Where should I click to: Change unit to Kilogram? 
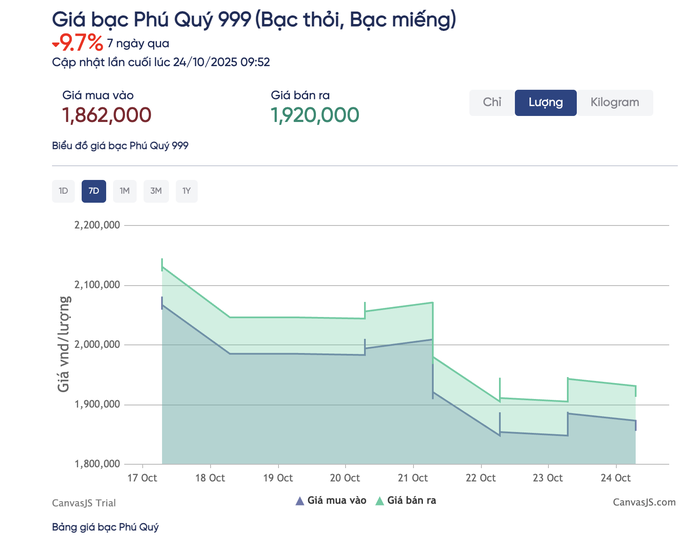coord(614,102)
